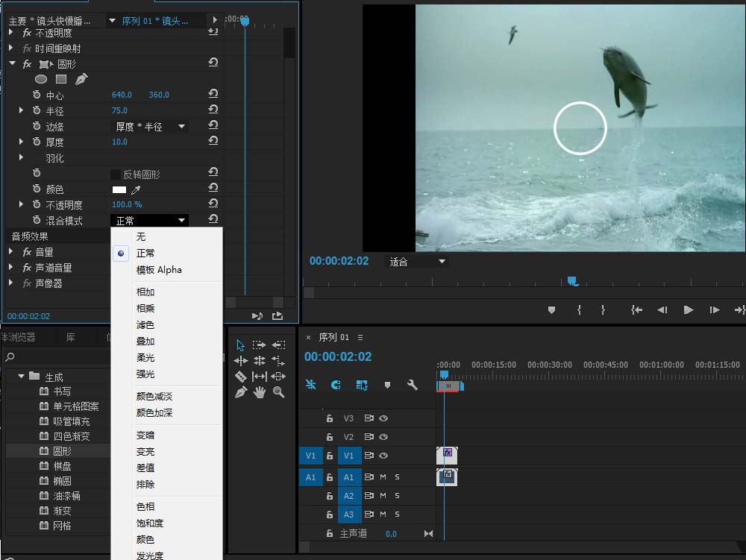Open timeline wrench settings
746x560 pixels.
[x=412, y=385]
